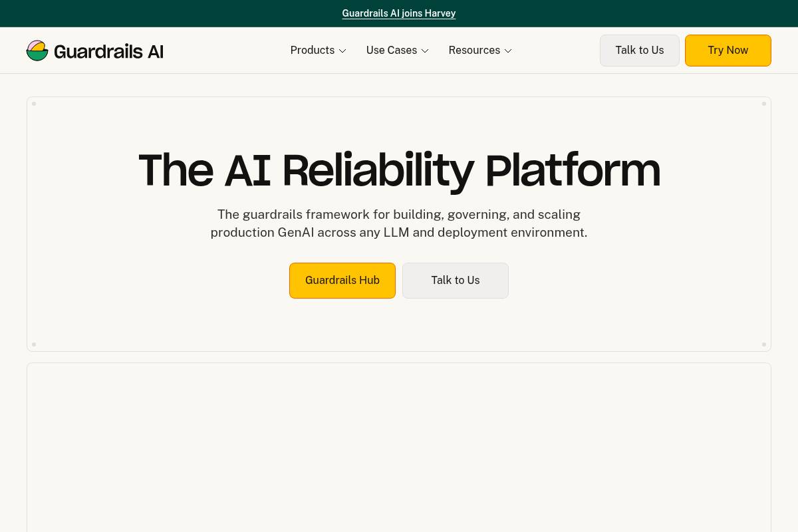Expand the Use Cases chevron arrow
798x532 pixels.
click(x=425, y=51)
